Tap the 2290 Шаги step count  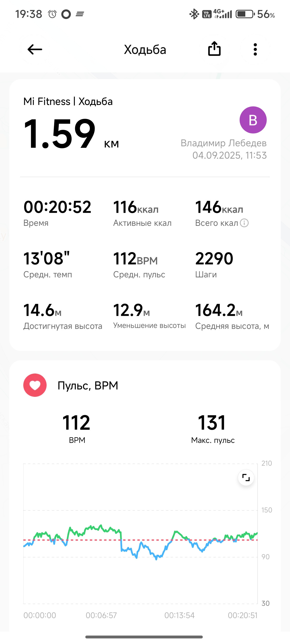(214, 265)
